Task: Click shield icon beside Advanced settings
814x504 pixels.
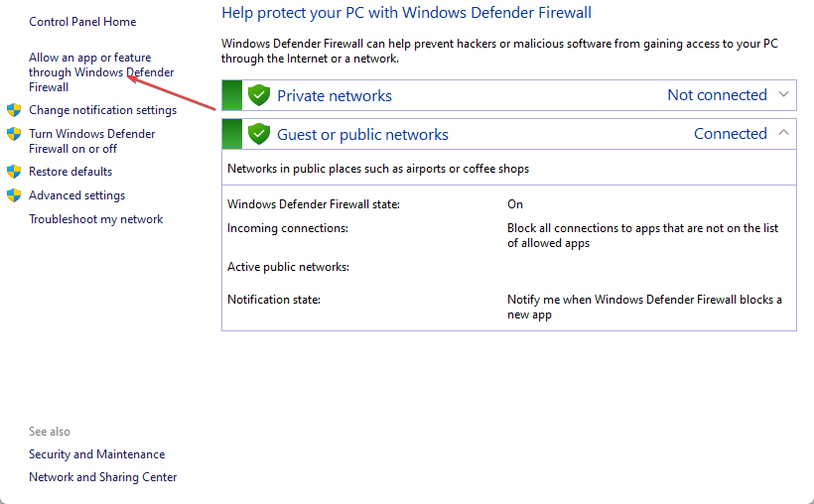Action: click(14, 195)
